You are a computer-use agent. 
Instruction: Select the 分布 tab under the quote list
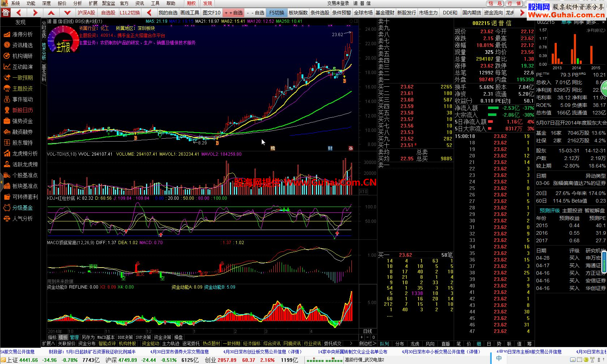pos(399,344)
